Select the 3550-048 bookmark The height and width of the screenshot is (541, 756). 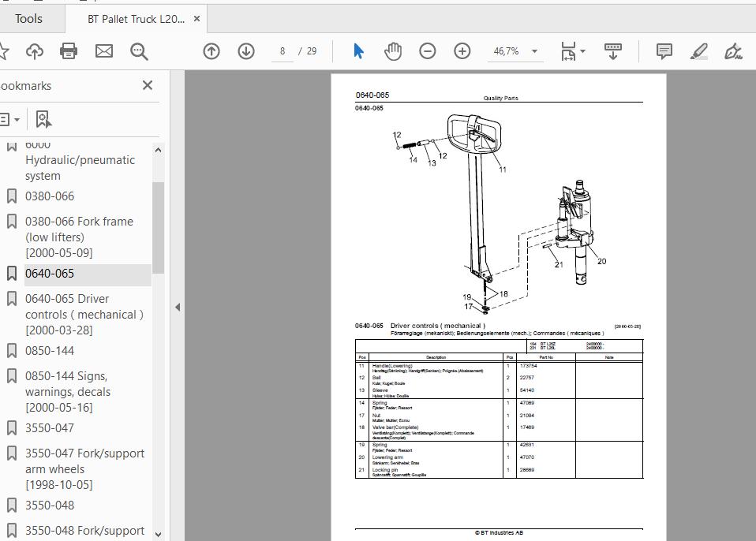(50, 506)
